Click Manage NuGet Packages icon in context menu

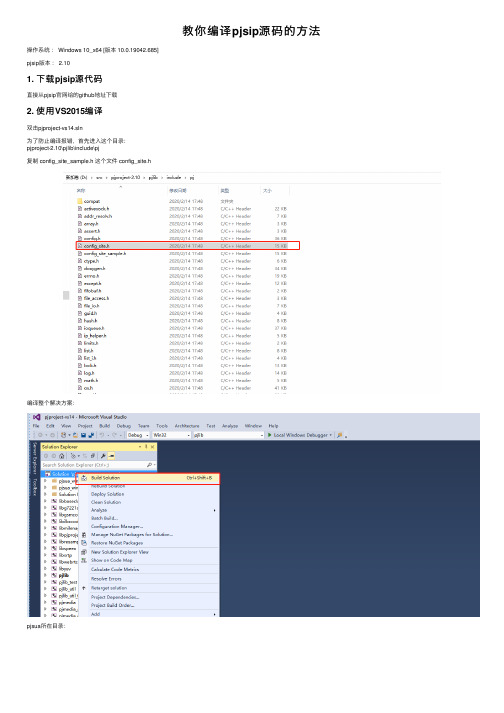pyautogui.click(x=84, y=535)
